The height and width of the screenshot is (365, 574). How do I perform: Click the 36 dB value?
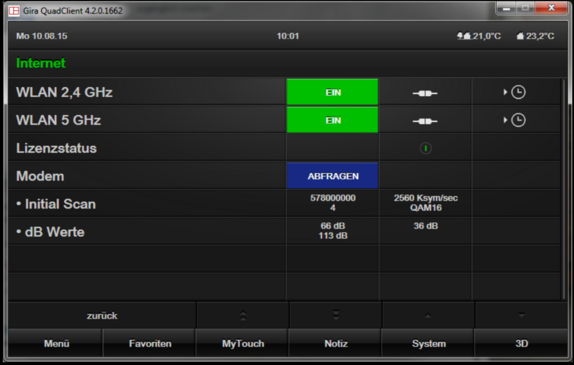coord(425,226)
